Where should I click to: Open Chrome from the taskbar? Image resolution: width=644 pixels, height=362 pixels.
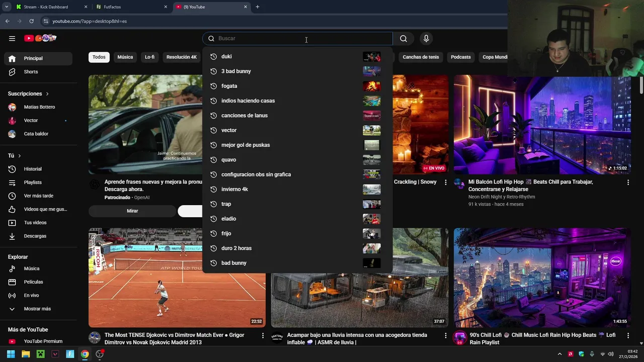85,354
